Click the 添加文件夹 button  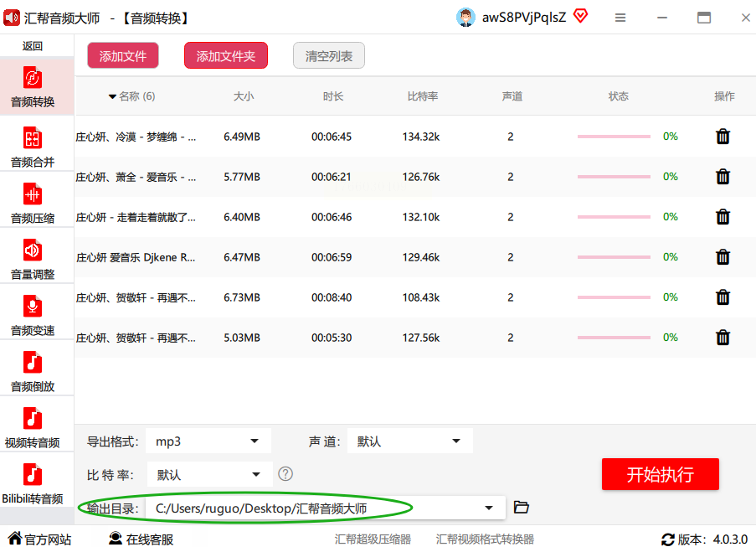point(226,56)
